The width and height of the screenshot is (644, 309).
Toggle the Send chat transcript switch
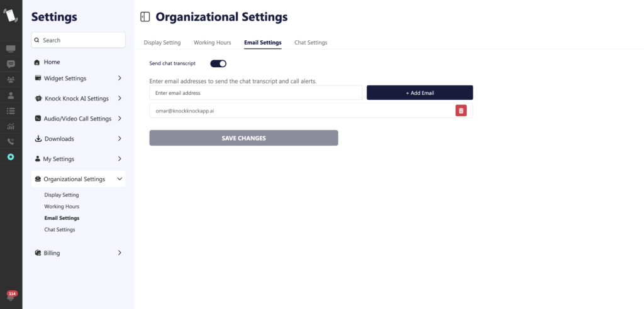click(x=218, y=63)
